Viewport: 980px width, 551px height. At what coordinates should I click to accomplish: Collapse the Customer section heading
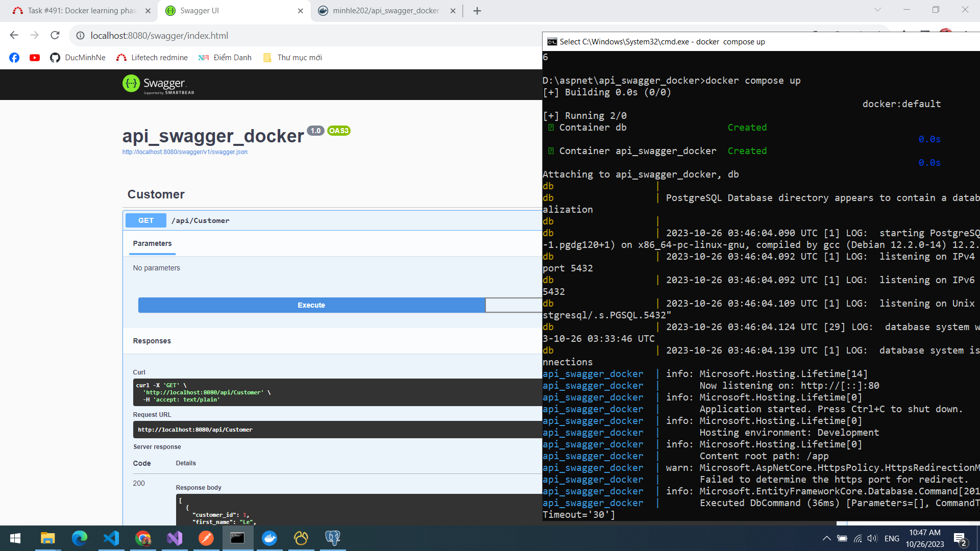(x=156, y=194)
